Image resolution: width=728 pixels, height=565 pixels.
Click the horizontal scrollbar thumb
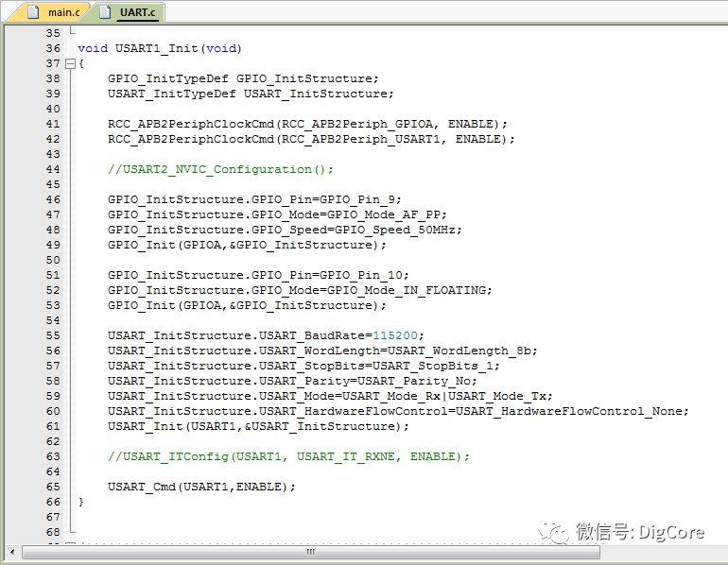pos(311,552)
